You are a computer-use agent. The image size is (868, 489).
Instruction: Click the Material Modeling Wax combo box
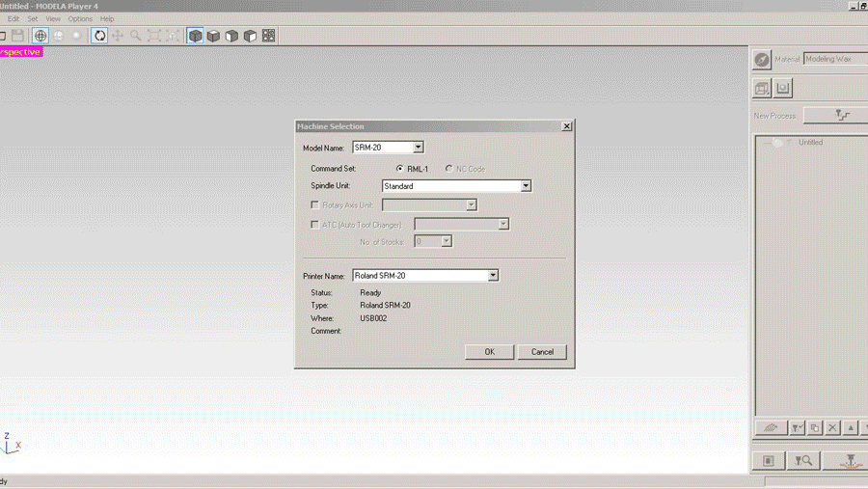coord(835,59)
